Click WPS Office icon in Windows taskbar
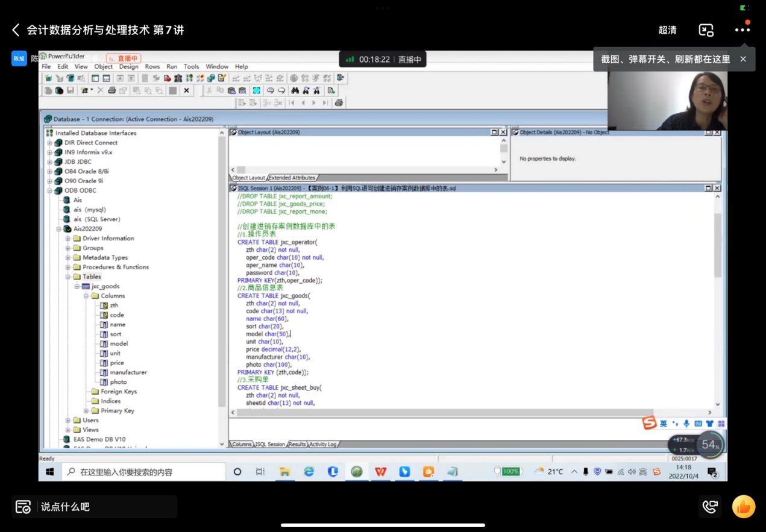The width and height of the screenshot is (766, 532). click(380, 472)
